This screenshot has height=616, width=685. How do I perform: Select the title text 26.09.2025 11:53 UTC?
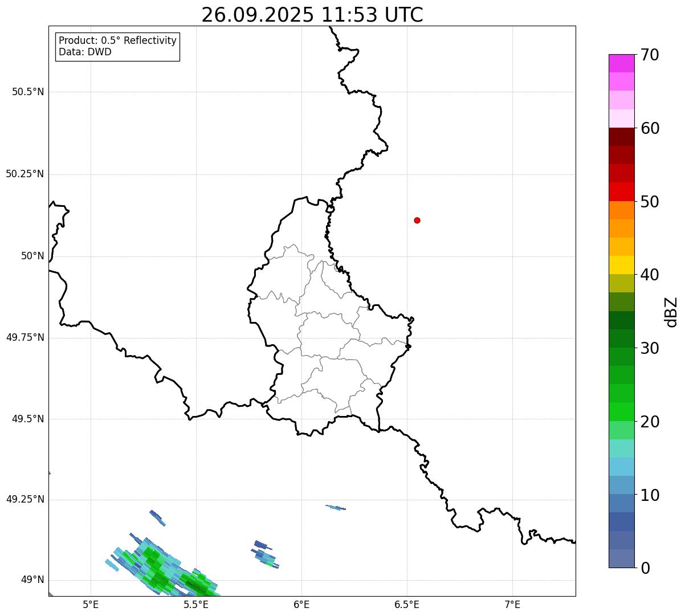pyautogui.click(x=312, y=15)
